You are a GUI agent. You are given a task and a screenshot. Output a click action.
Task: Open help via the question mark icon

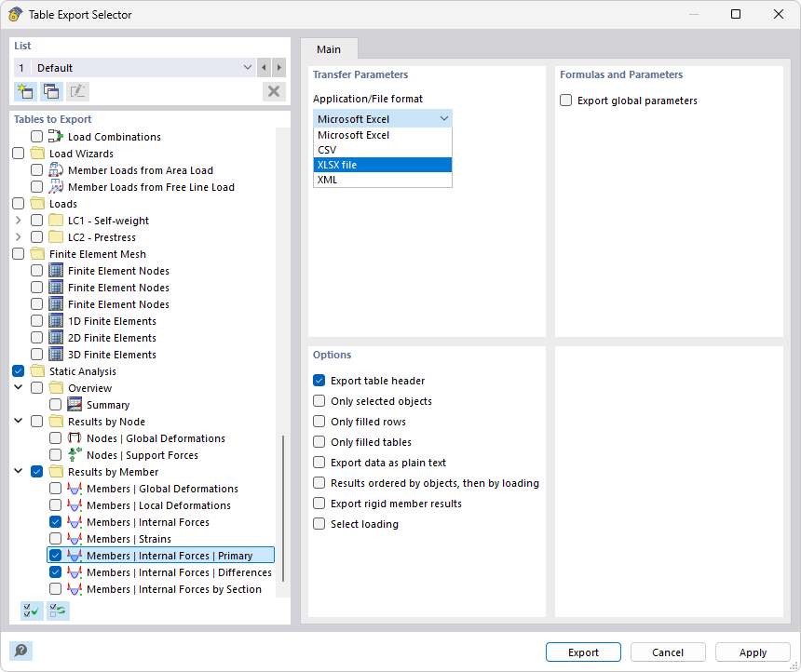tap(20, 650)
